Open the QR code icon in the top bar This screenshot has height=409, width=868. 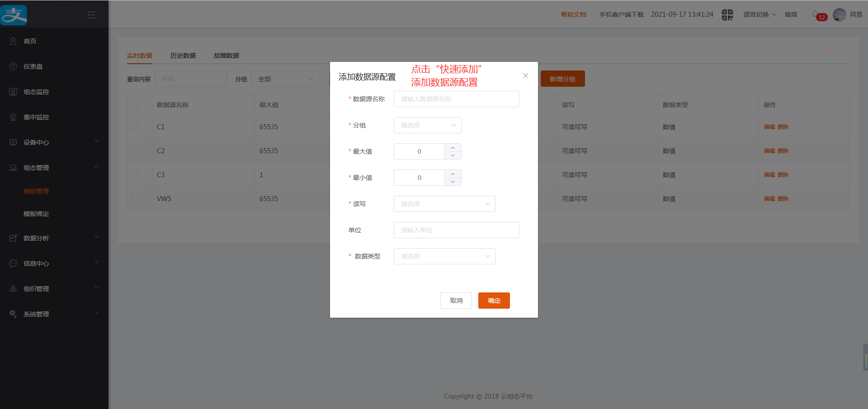[727, 15]
